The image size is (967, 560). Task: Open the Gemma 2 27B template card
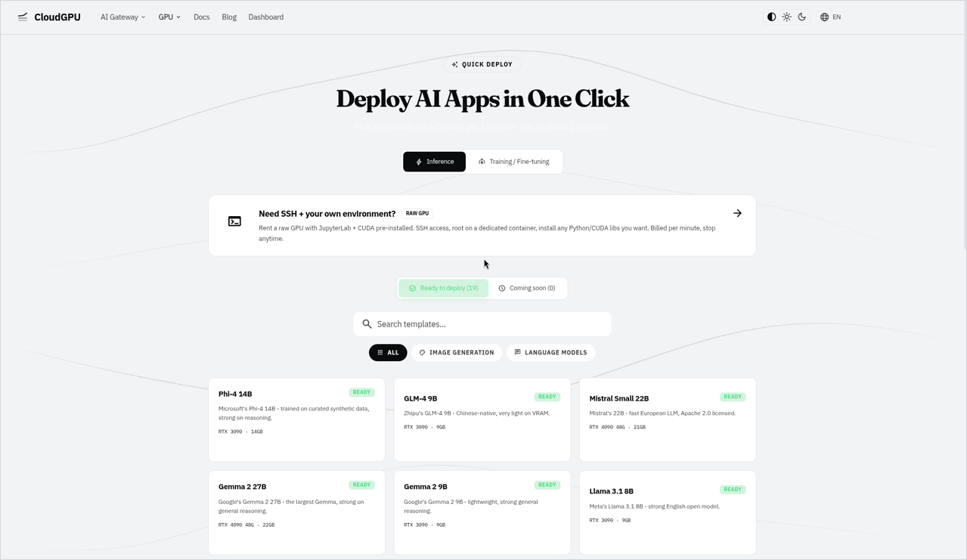pyautogui.click(x=296, y=512)
